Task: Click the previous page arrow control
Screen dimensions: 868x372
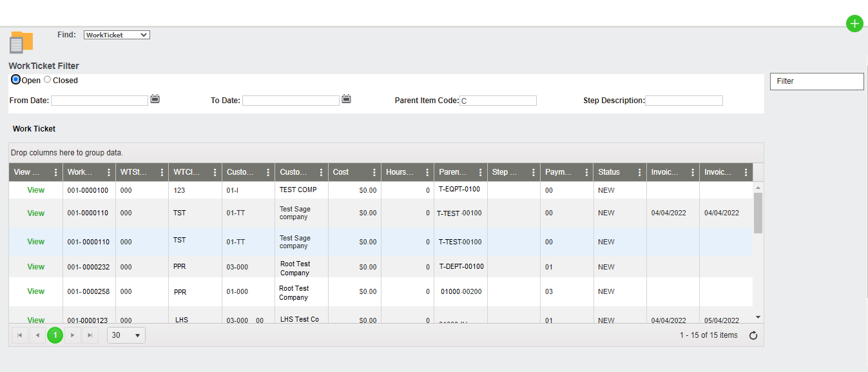Action: [37, 335]
